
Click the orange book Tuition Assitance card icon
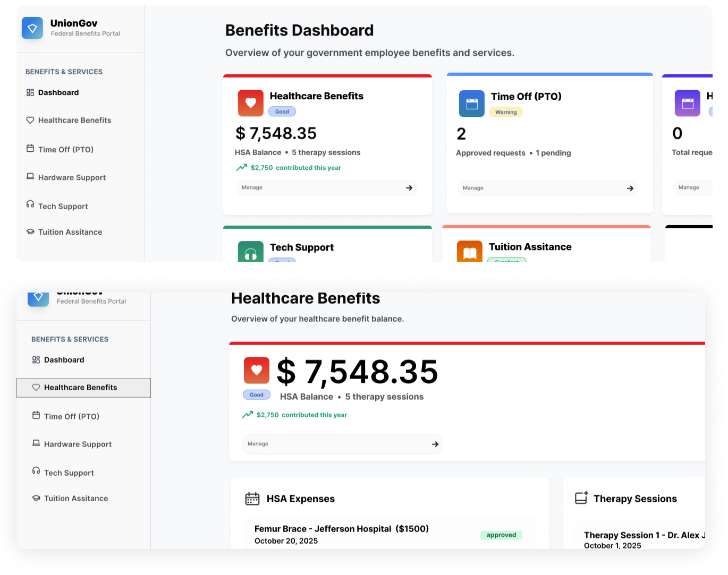[469, 252]
